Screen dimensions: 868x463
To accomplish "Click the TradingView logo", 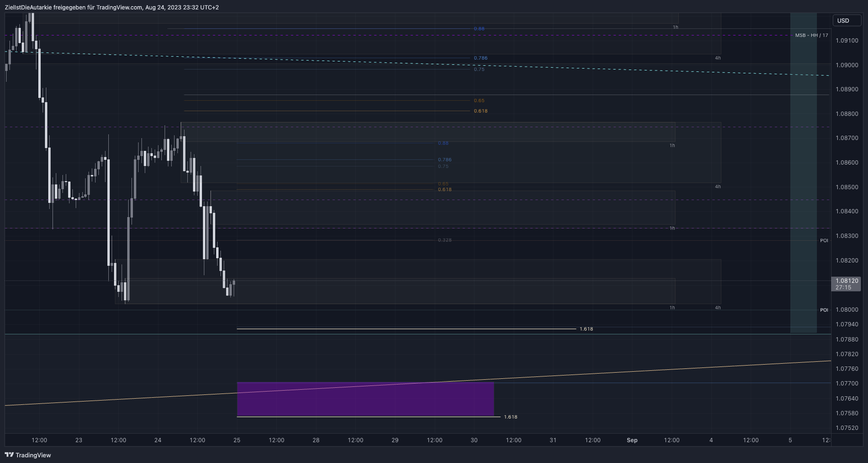I will coord(28,455).
